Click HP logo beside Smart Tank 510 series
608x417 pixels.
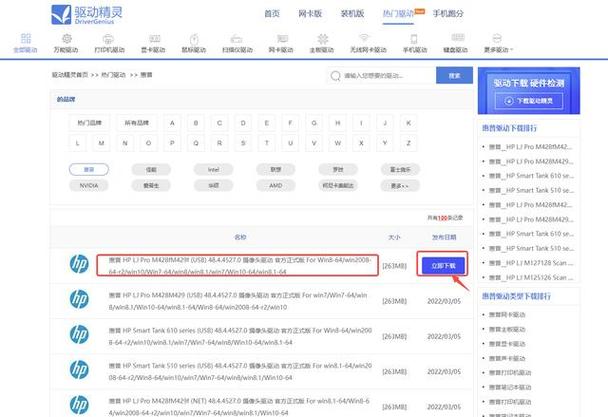pyautogui.click(x=79, y=370)
